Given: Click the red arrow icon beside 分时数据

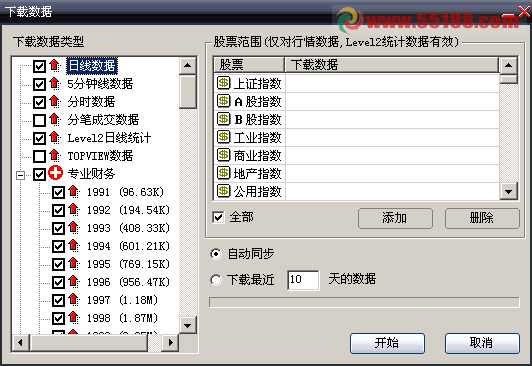Looking at the screenshot, I should point(54,101).
